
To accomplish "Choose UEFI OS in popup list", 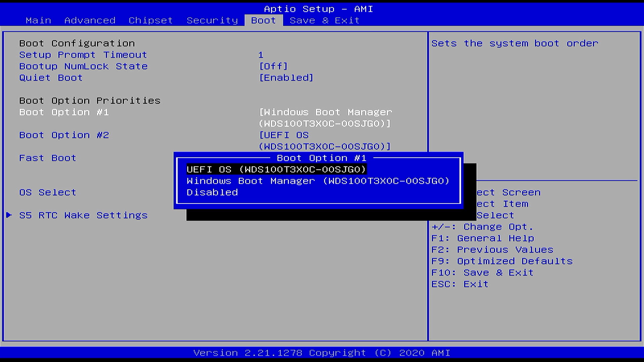I will (x=276, y=170).
